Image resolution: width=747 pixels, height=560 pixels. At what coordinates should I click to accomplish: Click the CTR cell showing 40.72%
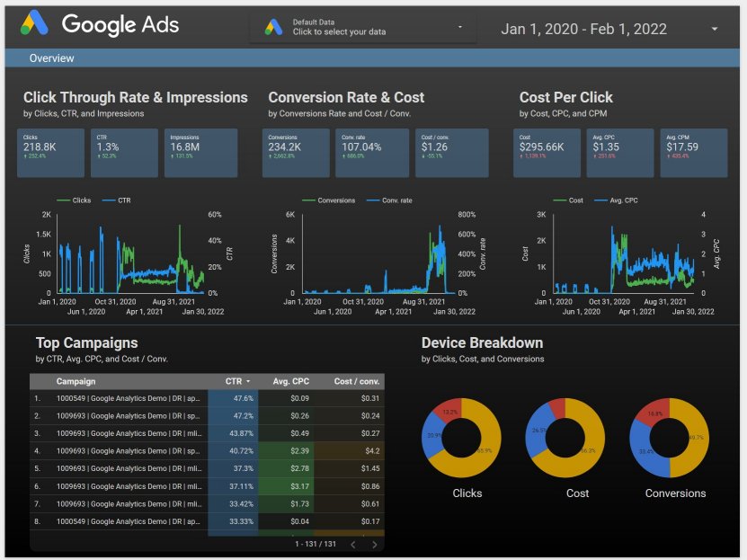[x=233, y=451]
